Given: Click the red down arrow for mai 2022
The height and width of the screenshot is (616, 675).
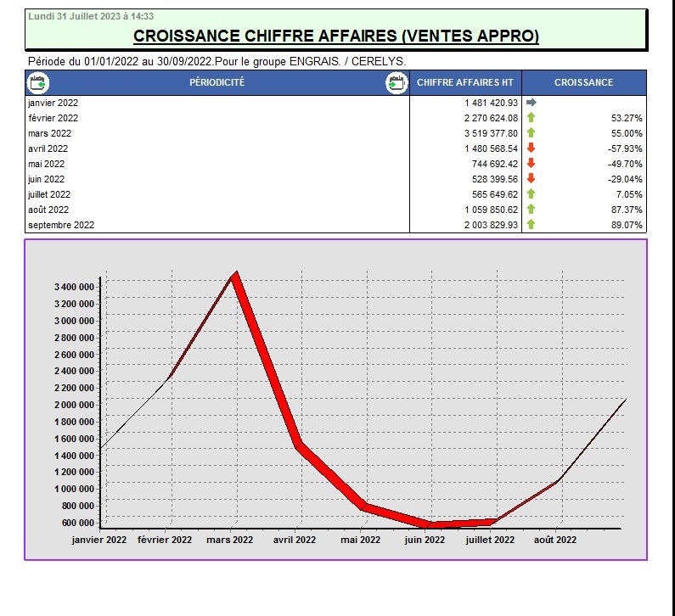Looking at the screenshot, I should pyautogui.click(x=532, y=164).
